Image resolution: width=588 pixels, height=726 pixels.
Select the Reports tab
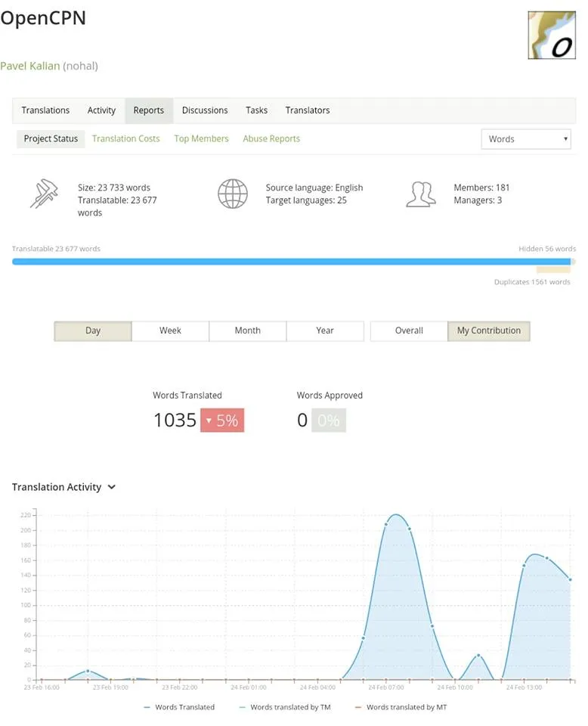tap(148, 110)
